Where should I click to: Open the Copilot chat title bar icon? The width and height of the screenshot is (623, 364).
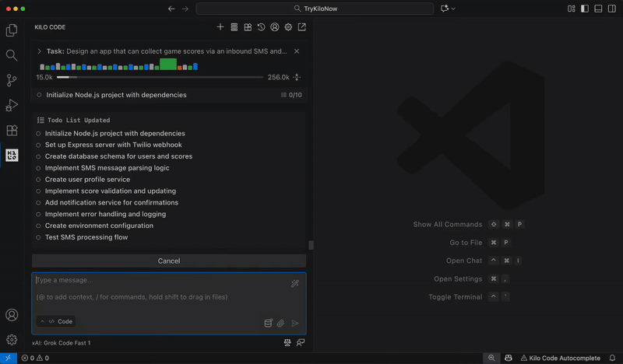pos(445,9)
